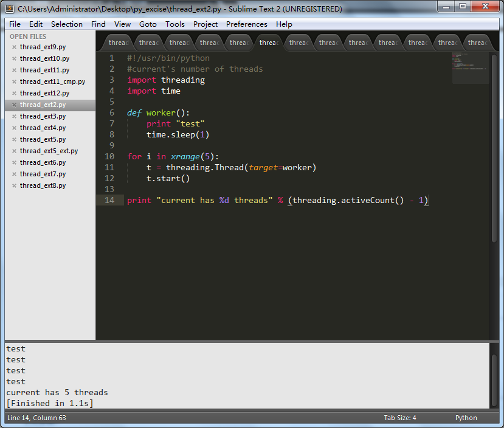
Task: Click the close icon beside thread_ext8.py
Action: [x=14, y=186]
